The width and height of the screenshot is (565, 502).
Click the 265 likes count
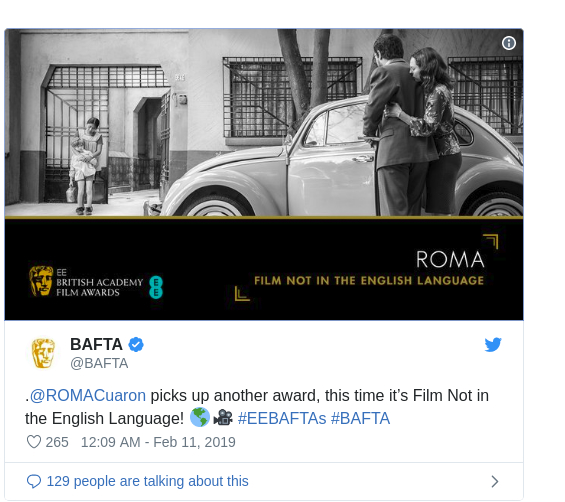coord(57,442)
